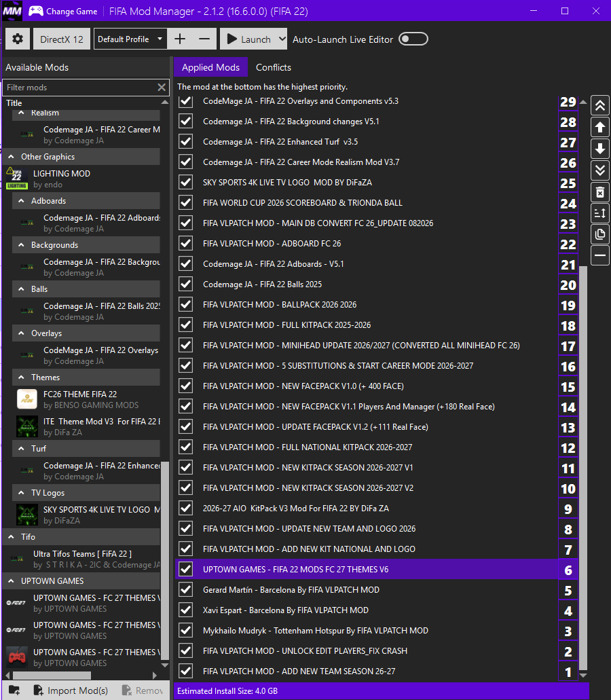Open the settings gear button
Screen dimensions: 611x700
18,39
